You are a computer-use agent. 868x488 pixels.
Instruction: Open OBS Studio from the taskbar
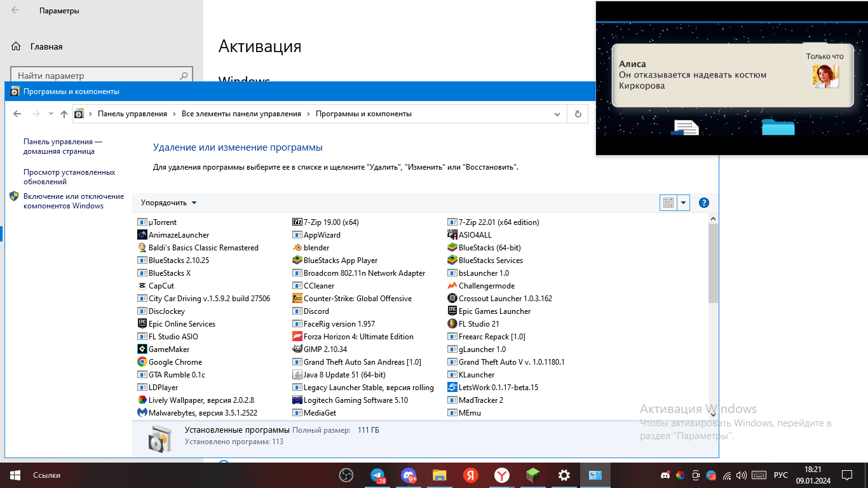click(x=346, y=475)
